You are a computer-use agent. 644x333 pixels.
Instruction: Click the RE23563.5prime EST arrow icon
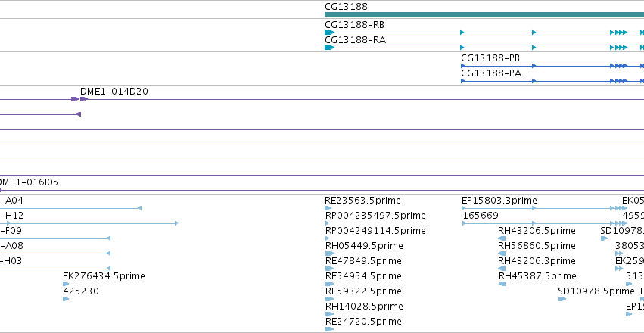click(x=328, y=208)
